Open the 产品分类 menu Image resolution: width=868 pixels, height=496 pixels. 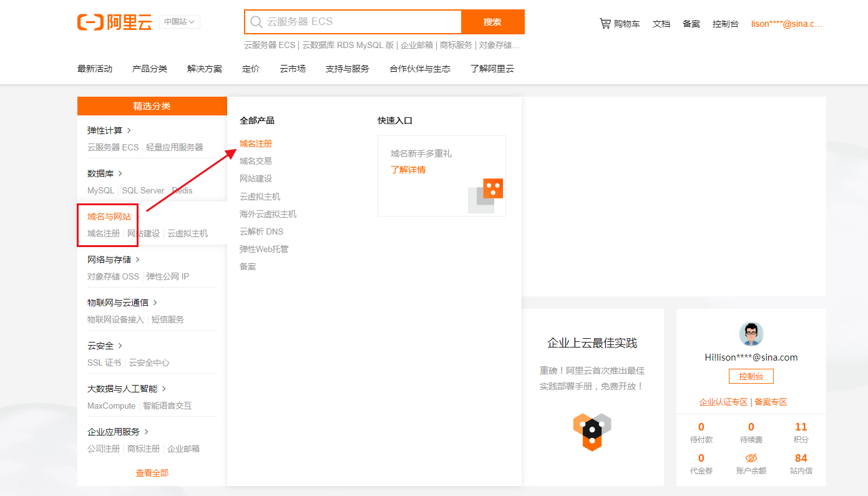[149, 69]
